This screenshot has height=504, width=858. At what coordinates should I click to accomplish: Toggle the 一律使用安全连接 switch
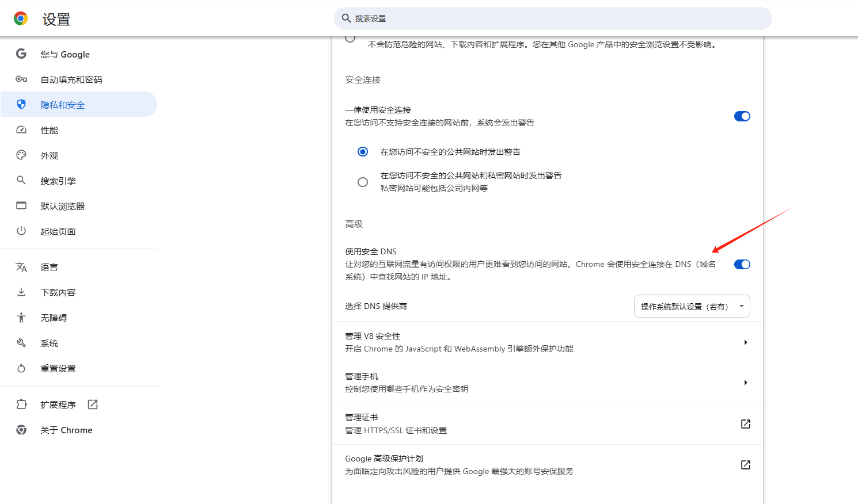tap(742, 116)
